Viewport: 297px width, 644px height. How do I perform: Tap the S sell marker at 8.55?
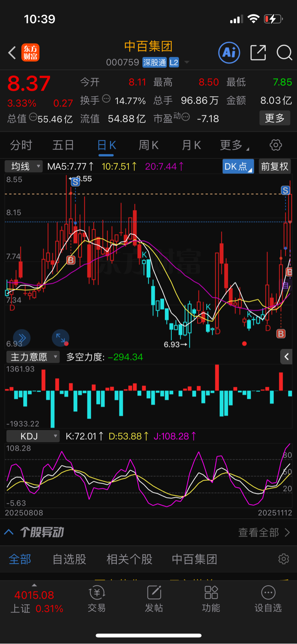tap(75, 182)
